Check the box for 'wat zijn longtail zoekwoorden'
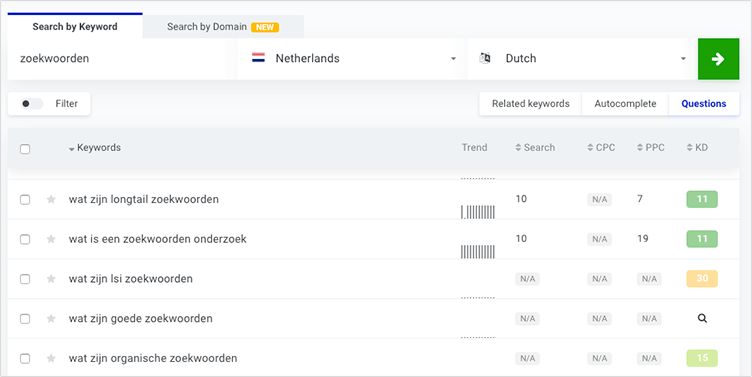This screenshot has height=377, width=752. [25, 200]
